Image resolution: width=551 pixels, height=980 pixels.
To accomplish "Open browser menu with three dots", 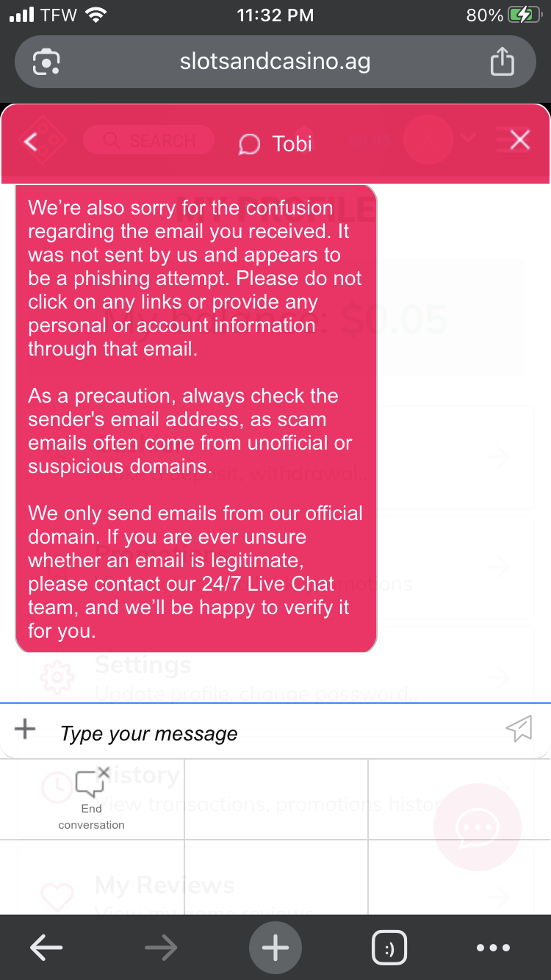I will coord(493,948).
